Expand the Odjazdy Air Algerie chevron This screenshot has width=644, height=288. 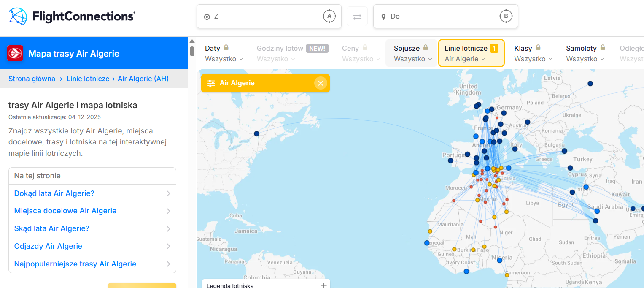point(168,247)
